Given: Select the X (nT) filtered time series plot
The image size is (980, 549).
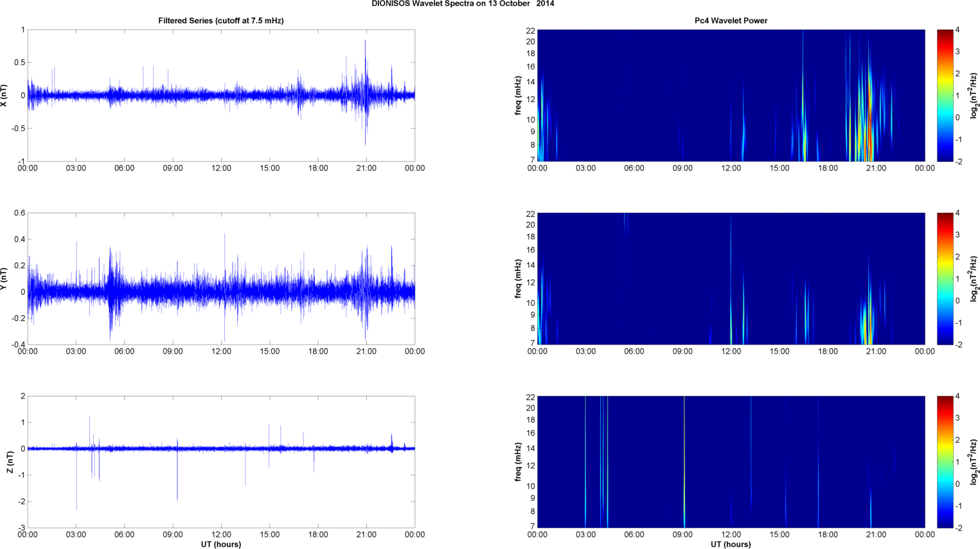Looking at the screenshot, I should pyautogui.click(x=221, y=95).
